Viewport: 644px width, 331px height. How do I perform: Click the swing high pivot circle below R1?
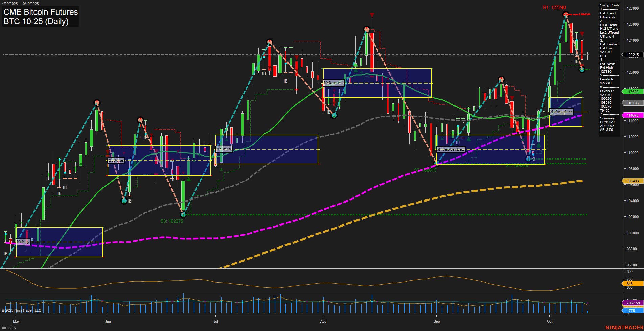[x=566, y=15]
